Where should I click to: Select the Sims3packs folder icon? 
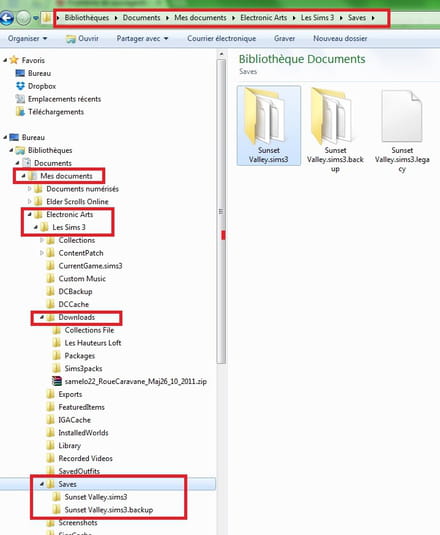57,368
